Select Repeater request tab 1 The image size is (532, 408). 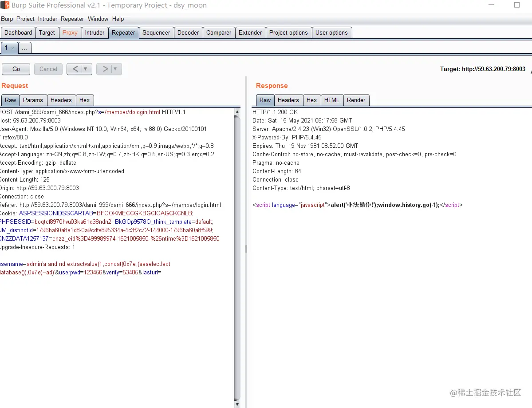6,48
